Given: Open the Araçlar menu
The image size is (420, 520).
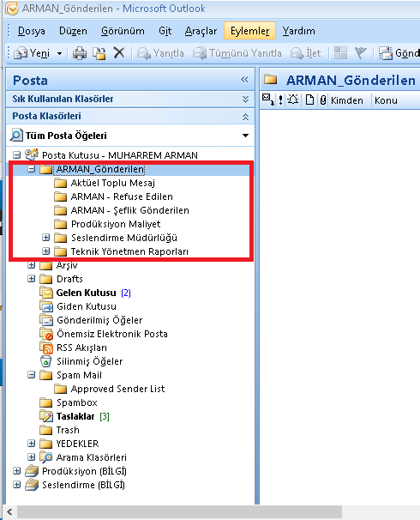Looking at the screenshot, I should pos(201,31).
